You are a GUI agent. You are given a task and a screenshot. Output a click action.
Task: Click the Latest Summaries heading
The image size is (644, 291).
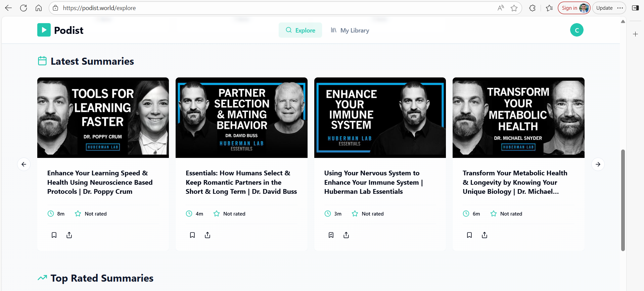(x=92, y=61)
